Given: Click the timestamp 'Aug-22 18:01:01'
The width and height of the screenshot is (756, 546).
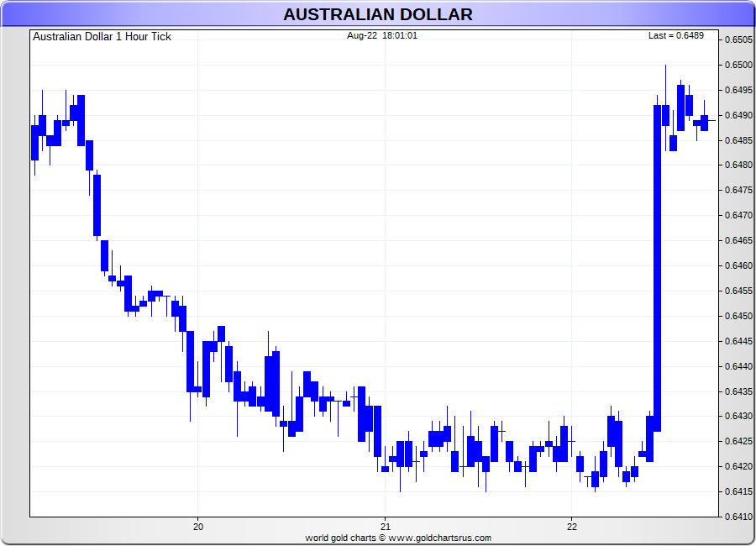Looking at the screenshot, I should (x=382, y=35).
